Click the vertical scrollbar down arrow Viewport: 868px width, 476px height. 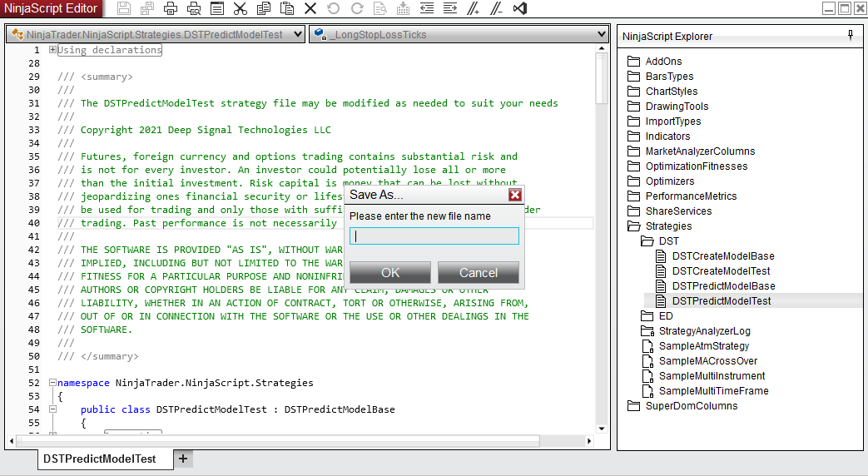pyautogui.click(x=601, y=429)
